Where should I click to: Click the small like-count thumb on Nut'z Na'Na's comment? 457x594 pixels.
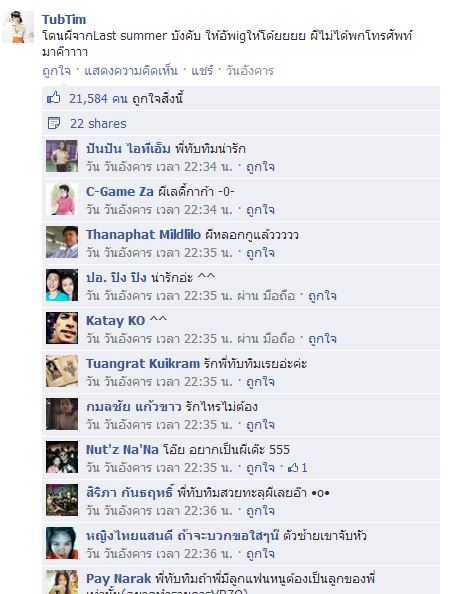293,468
